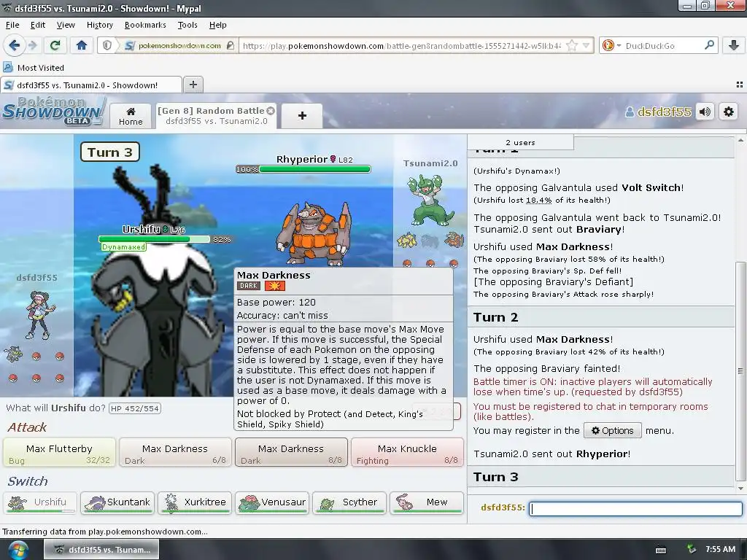
Task: Click the DuckDuckGo search field
Action: tap(662, 46)
